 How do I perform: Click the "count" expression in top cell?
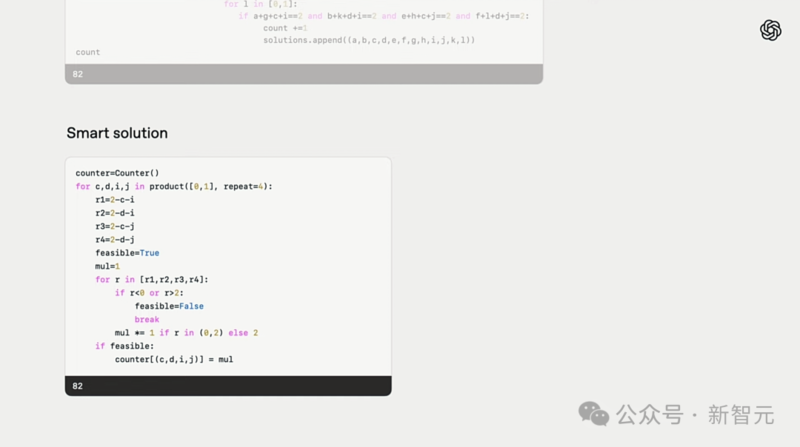[88, 52]
